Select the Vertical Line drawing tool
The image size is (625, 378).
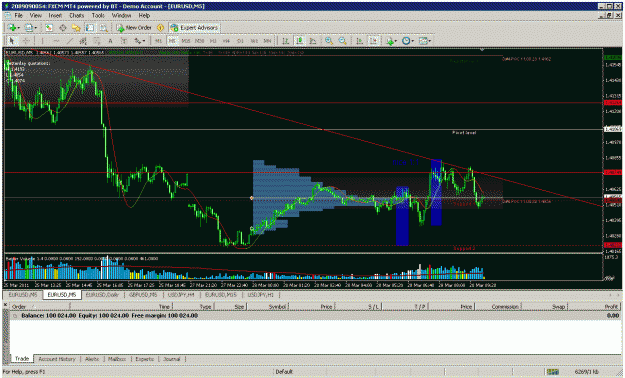(x=42, y=41)
